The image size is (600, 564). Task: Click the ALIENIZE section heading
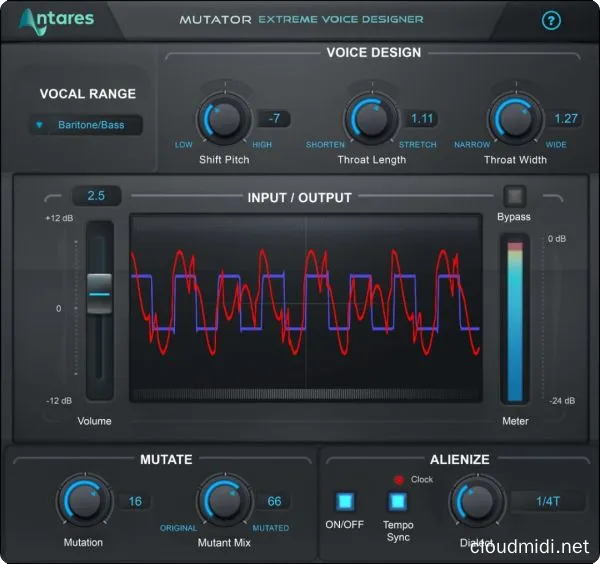[x=460, y=459]
